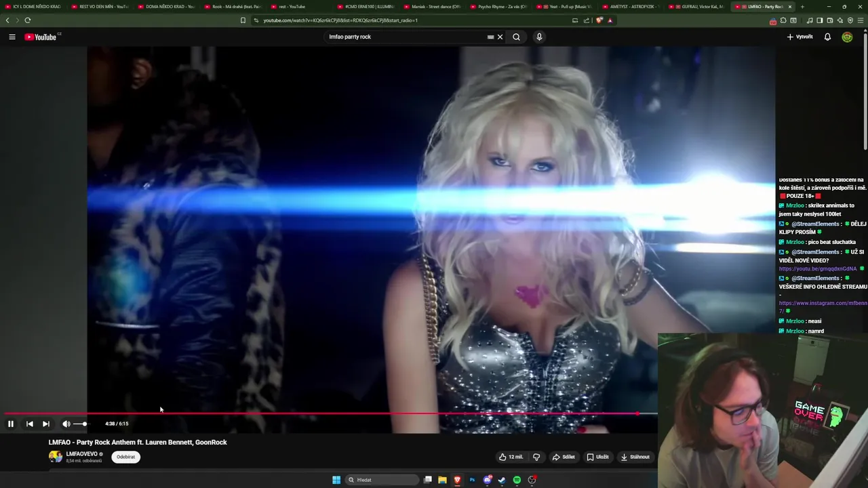
Task: Open the on-screen keyboard icon in search
Action: pyautogui.click(x=490, y=37)
